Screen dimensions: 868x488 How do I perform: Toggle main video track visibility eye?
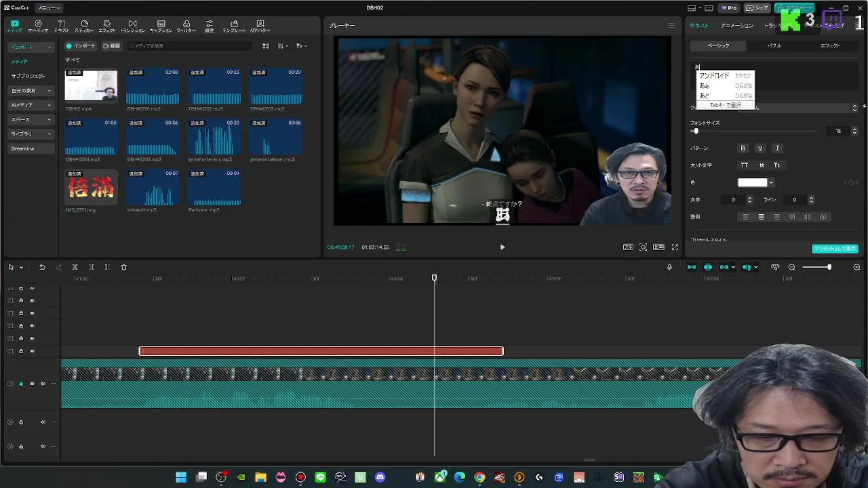point(32,384)
